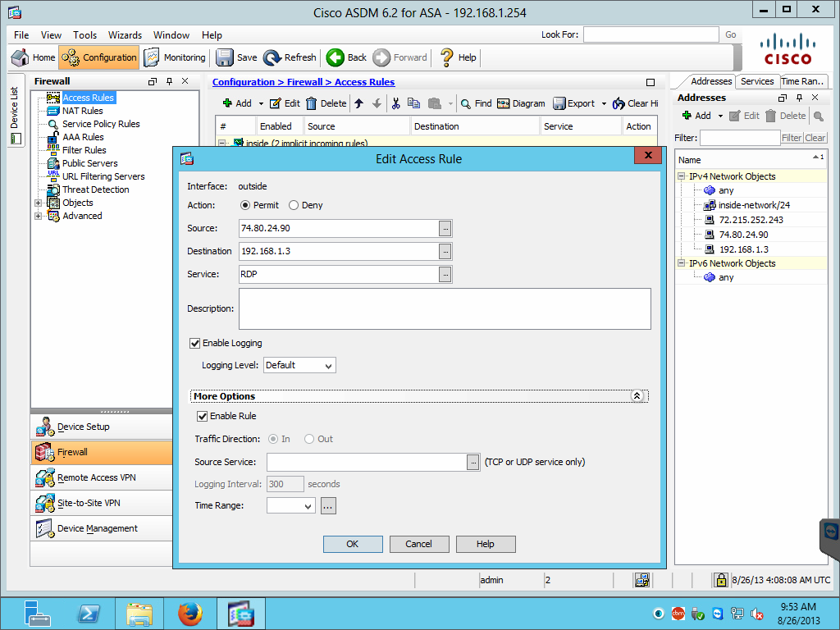This screenshot has height=630, width=840.
Task: Open the File menu
Action: 21,34
